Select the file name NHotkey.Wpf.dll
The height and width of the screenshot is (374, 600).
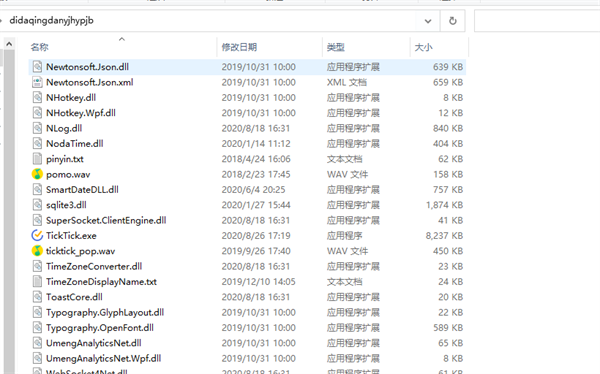click(x=81, y=113)
